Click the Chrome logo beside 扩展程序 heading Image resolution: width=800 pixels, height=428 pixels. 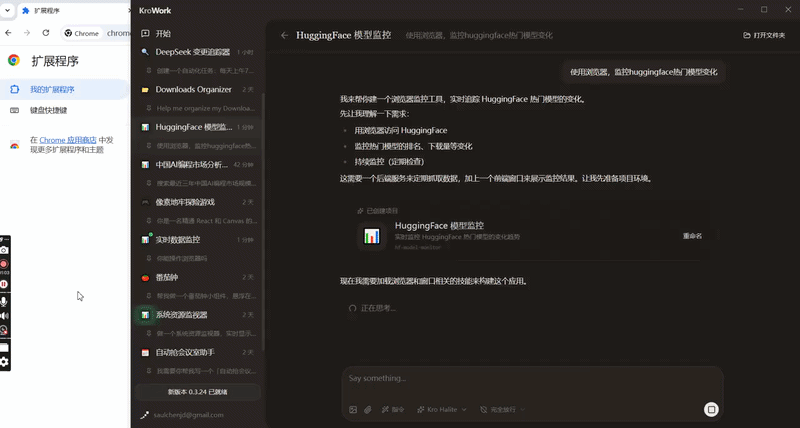pyautogui.click(x=14, y=60)
